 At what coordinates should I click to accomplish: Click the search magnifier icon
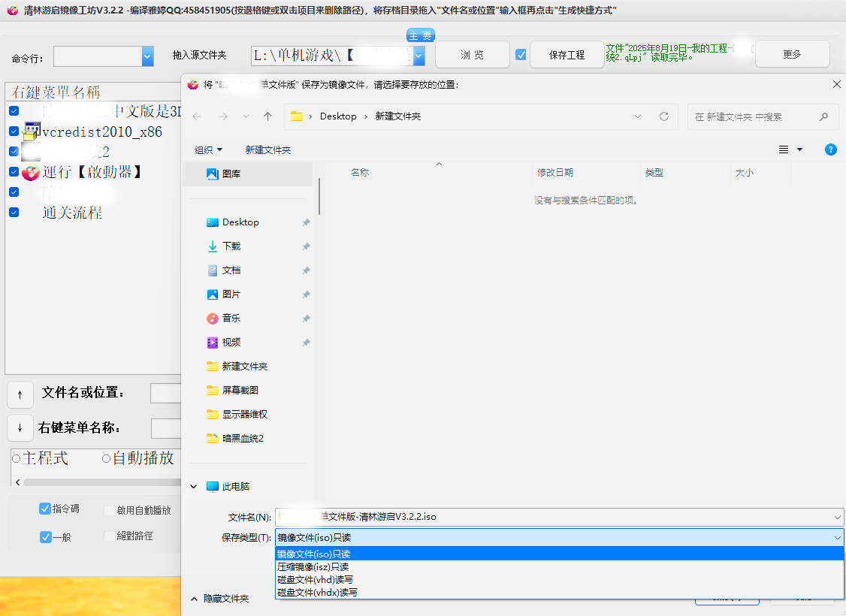click(x=823, y=116)
